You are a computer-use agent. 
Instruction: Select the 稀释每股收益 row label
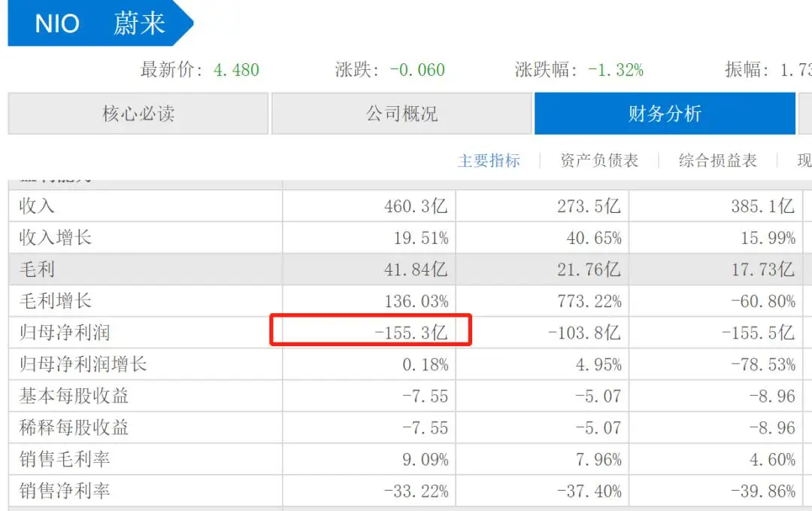74,427
